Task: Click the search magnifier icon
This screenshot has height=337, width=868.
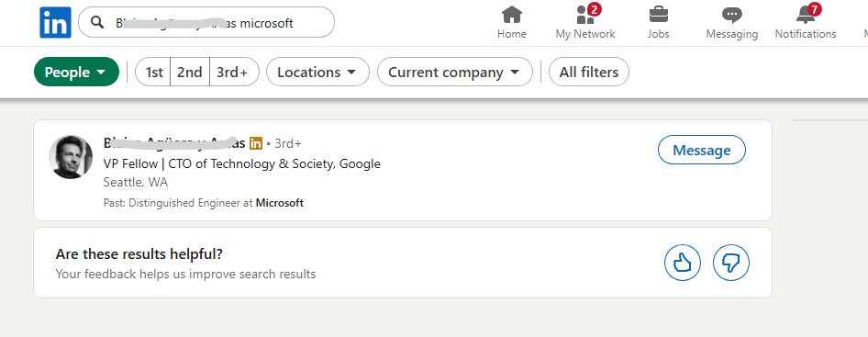Action: (97, 23)
